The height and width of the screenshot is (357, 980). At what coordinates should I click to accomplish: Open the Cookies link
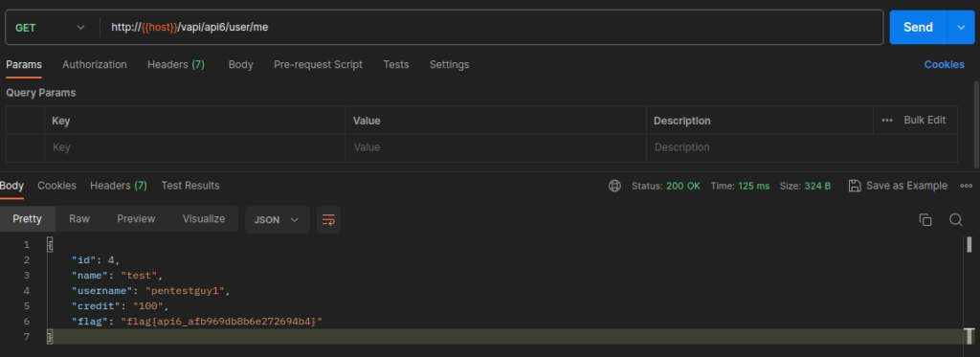[945, 64]
